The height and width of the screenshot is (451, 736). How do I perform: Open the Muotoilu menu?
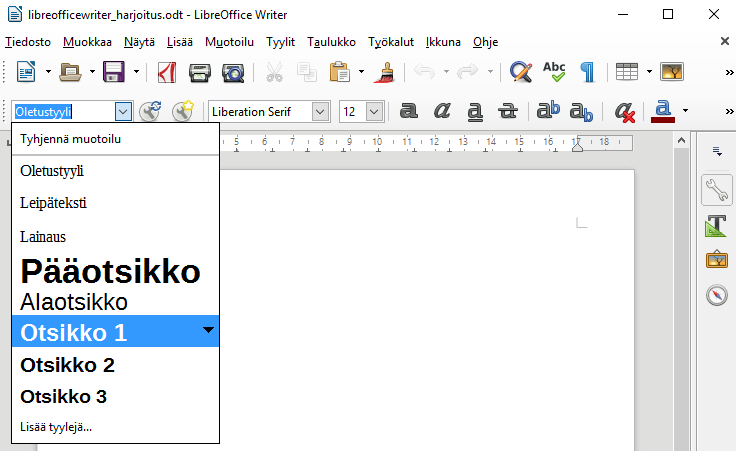click(229, 42)
